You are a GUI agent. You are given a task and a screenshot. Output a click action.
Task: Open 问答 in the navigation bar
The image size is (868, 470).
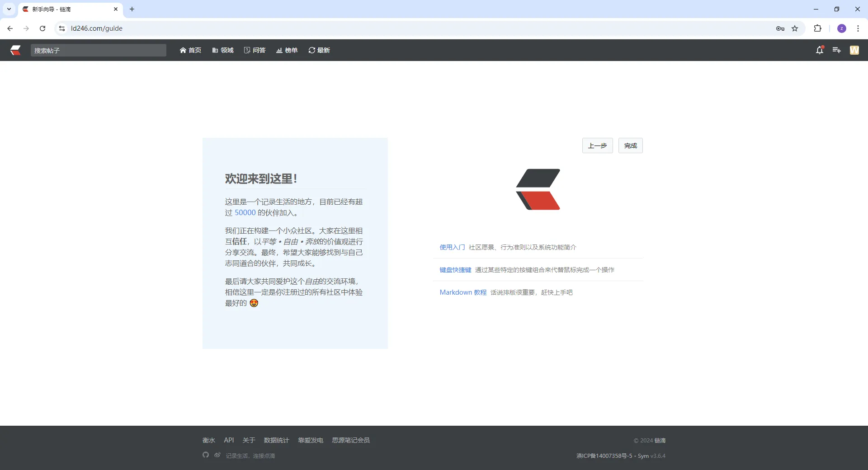coord(255,50)
